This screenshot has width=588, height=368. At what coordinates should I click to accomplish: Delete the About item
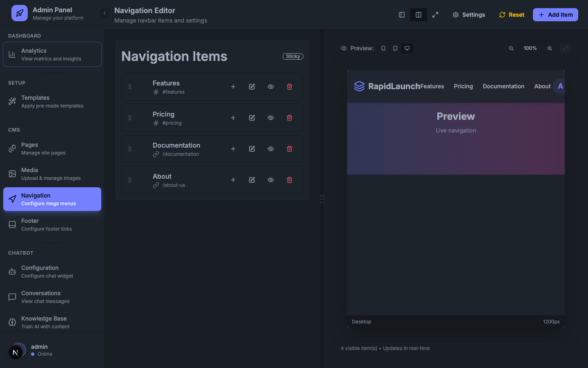290,180
